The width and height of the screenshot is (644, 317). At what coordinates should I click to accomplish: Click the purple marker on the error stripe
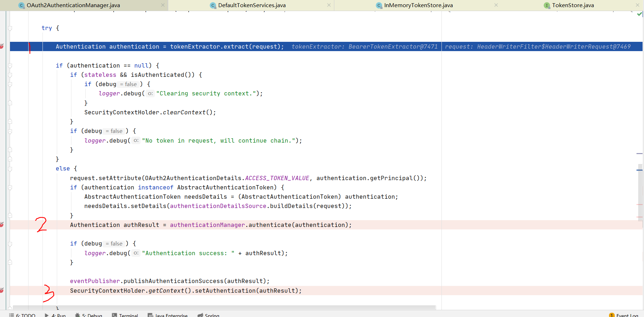coord(639,153)
